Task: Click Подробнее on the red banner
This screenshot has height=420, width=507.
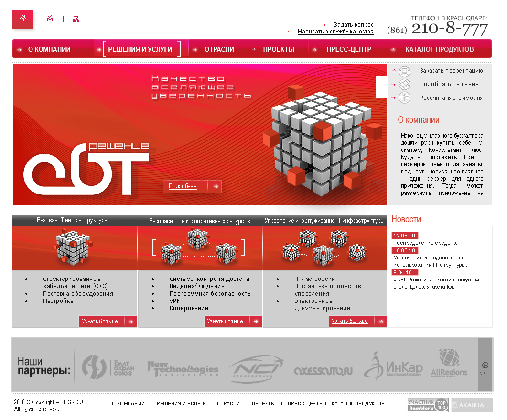Action: click(x=183, y=186)
